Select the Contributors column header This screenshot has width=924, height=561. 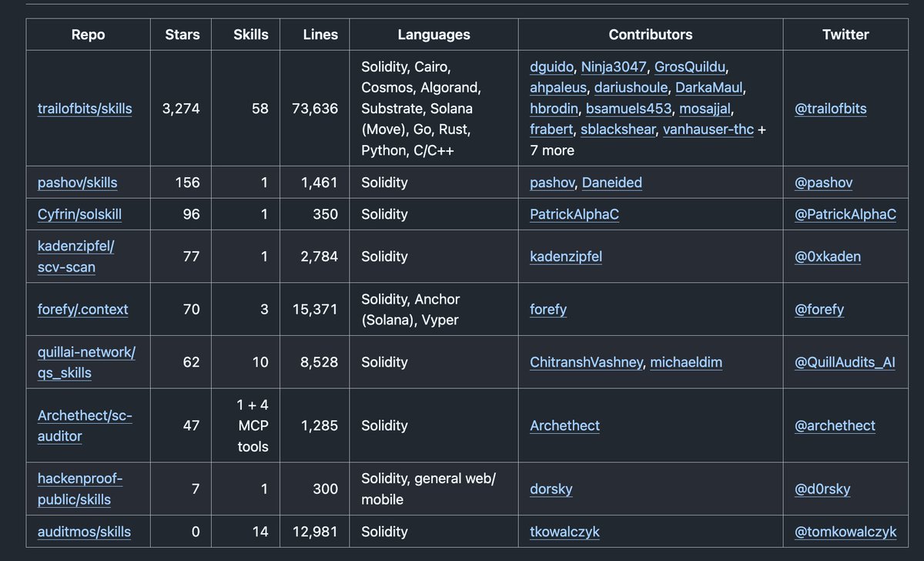coord(651,35)
